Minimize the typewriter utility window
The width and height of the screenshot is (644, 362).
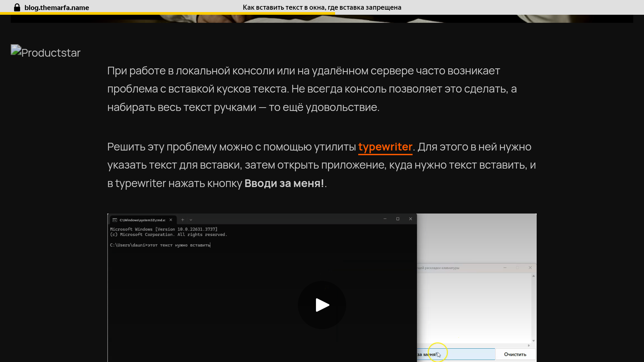(505, 267)
